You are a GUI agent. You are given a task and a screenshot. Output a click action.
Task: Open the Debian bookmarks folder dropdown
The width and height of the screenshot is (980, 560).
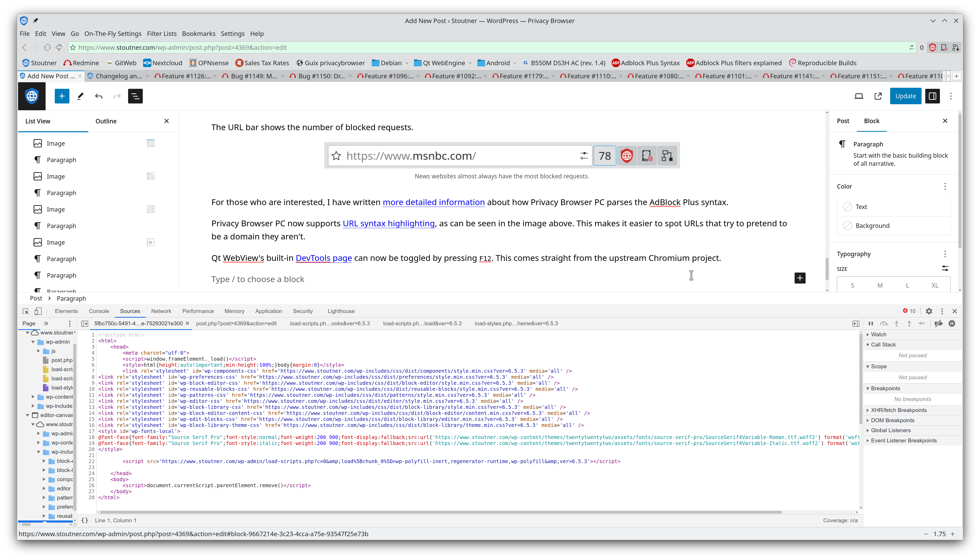point(390,63)
